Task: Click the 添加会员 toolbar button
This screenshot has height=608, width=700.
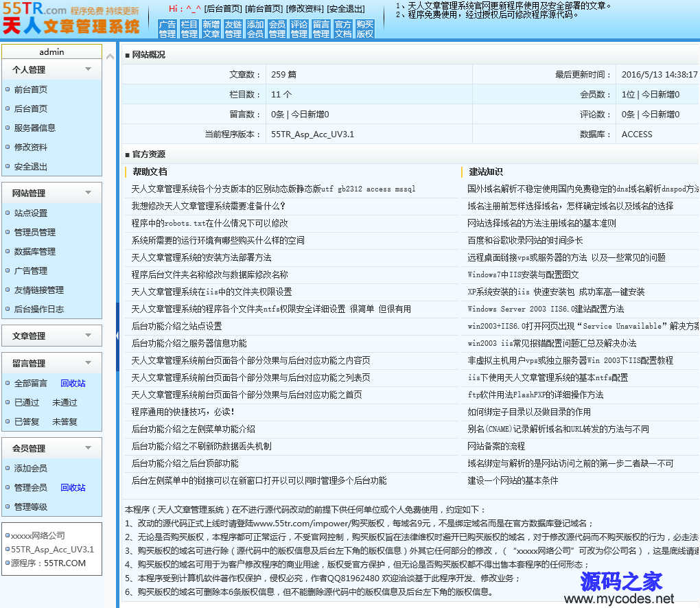Action: coord(255,29)
